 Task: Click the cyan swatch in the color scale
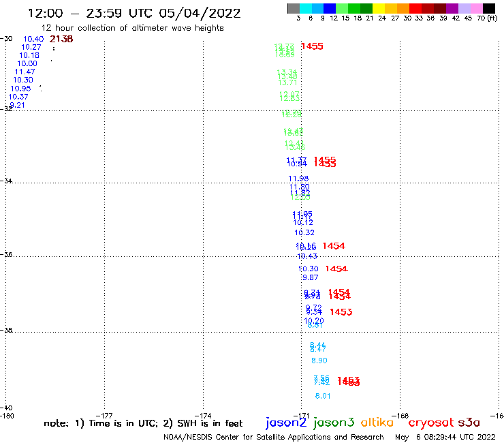[x=305, y=8]
